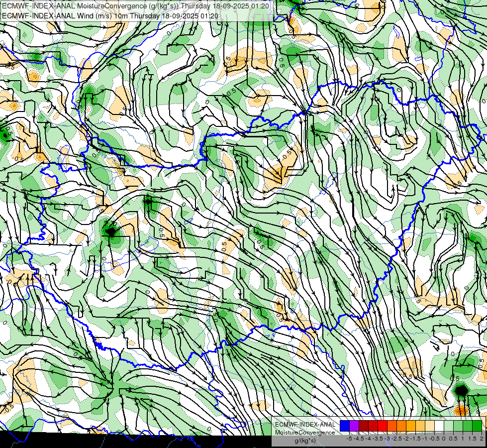The width and height of the screenshot is (487, 448).
Task: Click the legend label 'MoistureConvergence'
Action: [305, 433]
